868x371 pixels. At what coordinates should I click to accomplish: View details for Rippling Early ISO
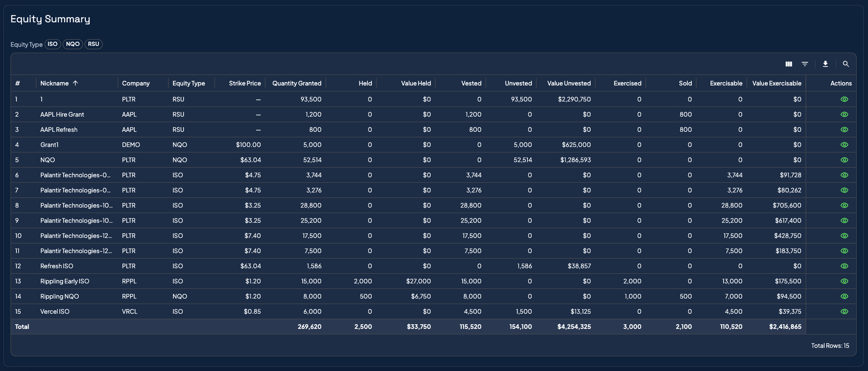(844, 281)
